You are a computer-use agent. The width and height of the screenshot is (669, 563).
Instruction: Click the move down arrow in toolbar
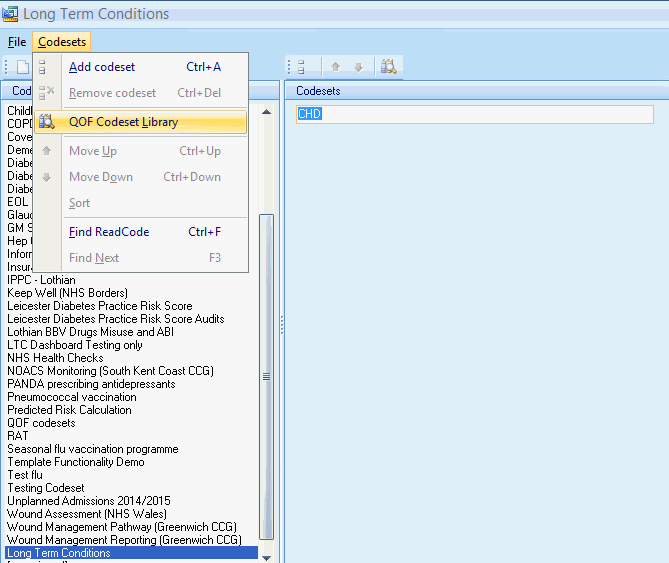click(358, 67)
